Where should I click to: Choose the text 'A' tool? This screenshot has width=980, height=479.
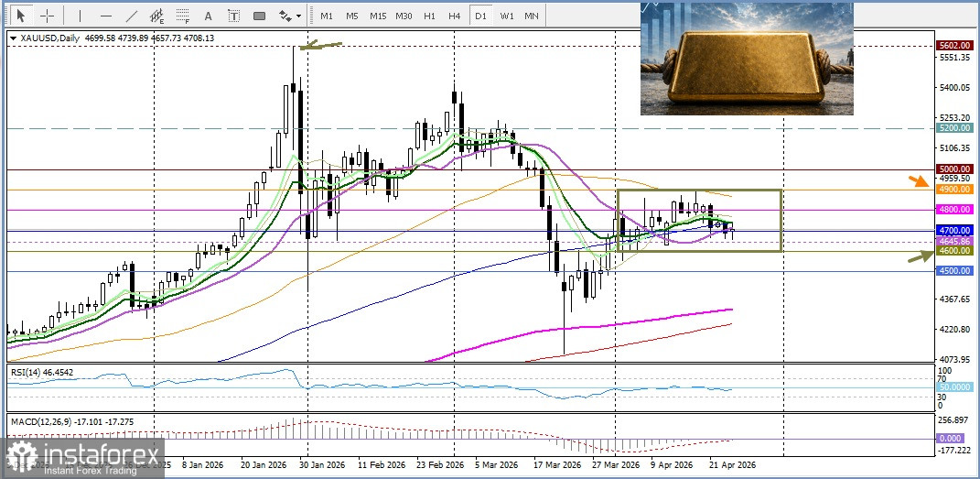(209, 16)
